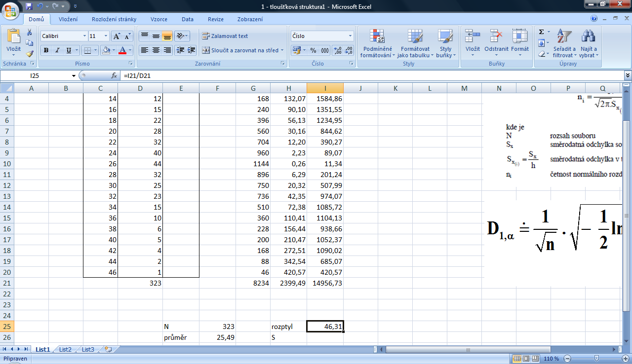The image size is (632, 364).
Task: Select the Format Painter brush
Action: tap(30, 53)
